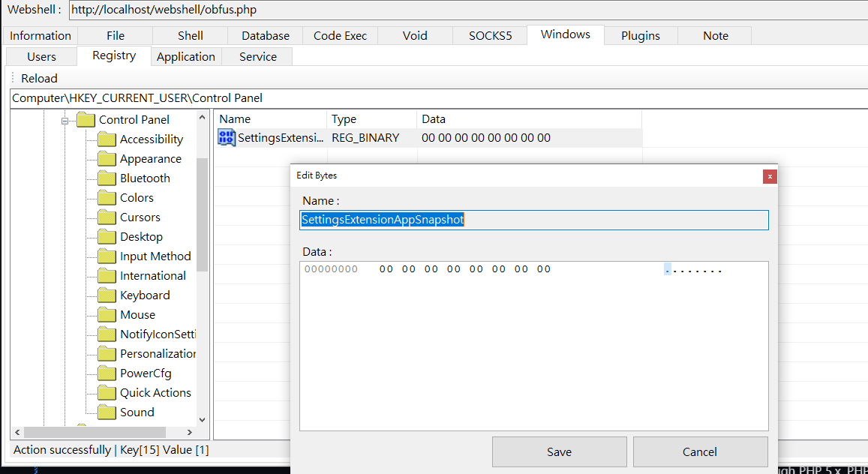
Task: Click the Name field in Edit Bytes
Action: pos(534,220)
